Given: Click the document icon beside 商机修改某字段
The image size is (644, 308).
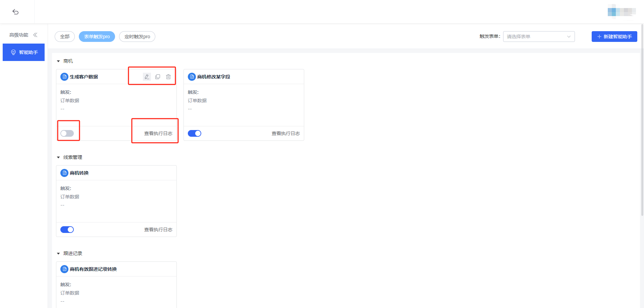Looking at the screenshot, I should click(192, 77).
